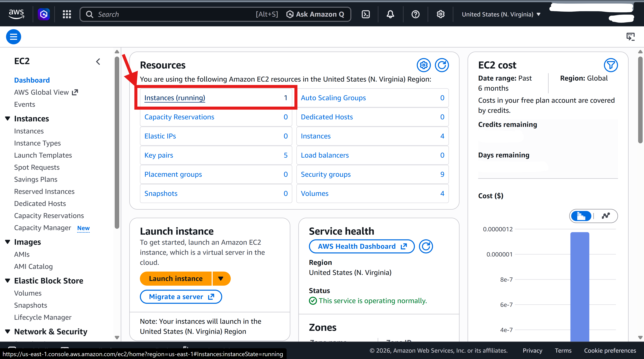
Task: Toggle the hamburger navigation menu
Action: pos(13,37)
